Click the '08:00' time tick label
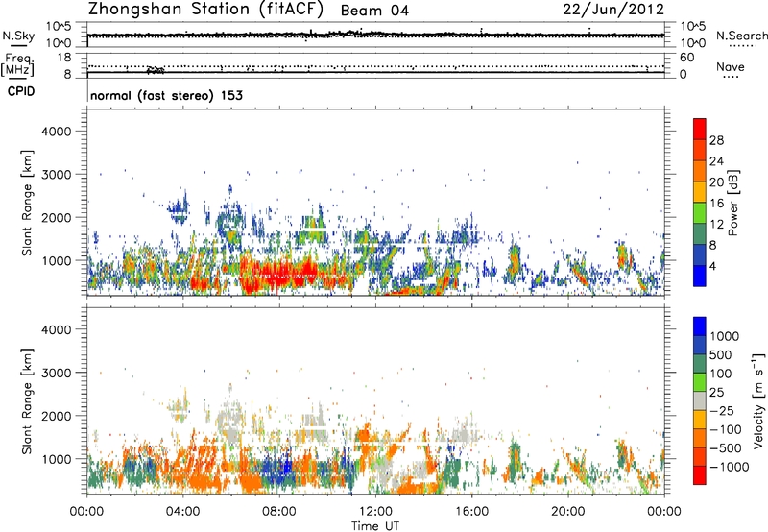Image resolution: width=768 pixels, height=532 pixels. pos(279,512)
